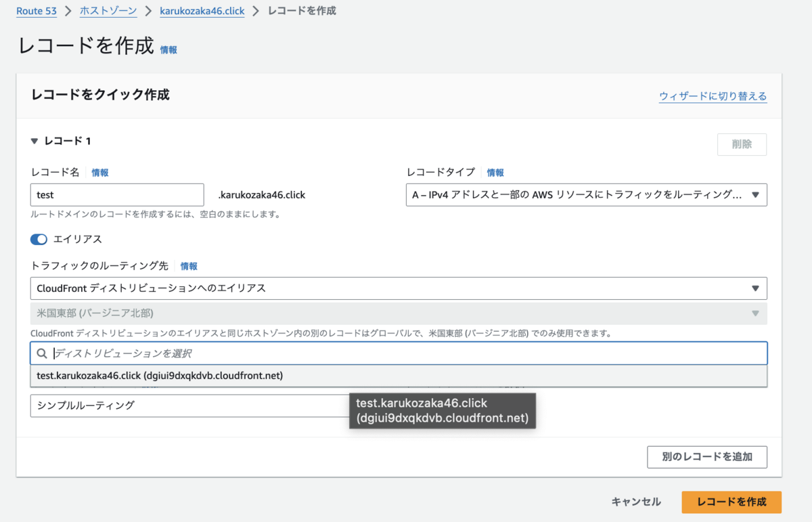Toggle the エイリアス switch off
The height and width of the screenshot is (522, 812).
39,239
